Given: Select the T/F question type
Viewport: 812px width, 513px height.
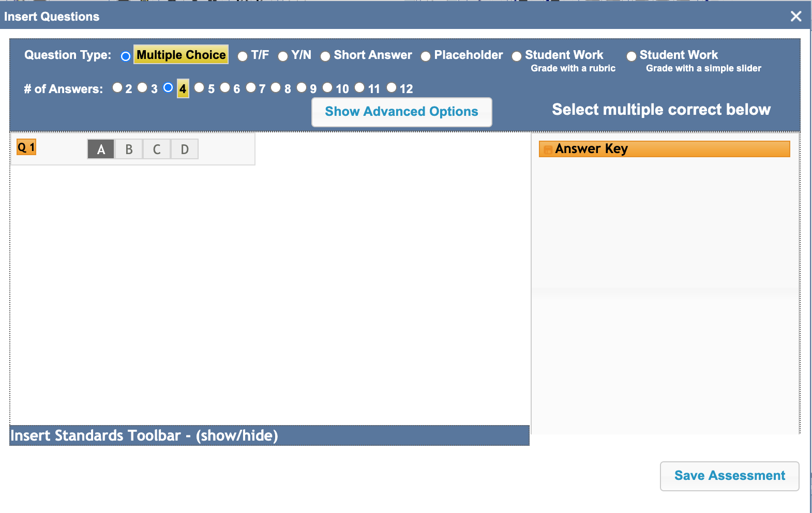Looking at the screenshot, I should click(x=243, y=56).
